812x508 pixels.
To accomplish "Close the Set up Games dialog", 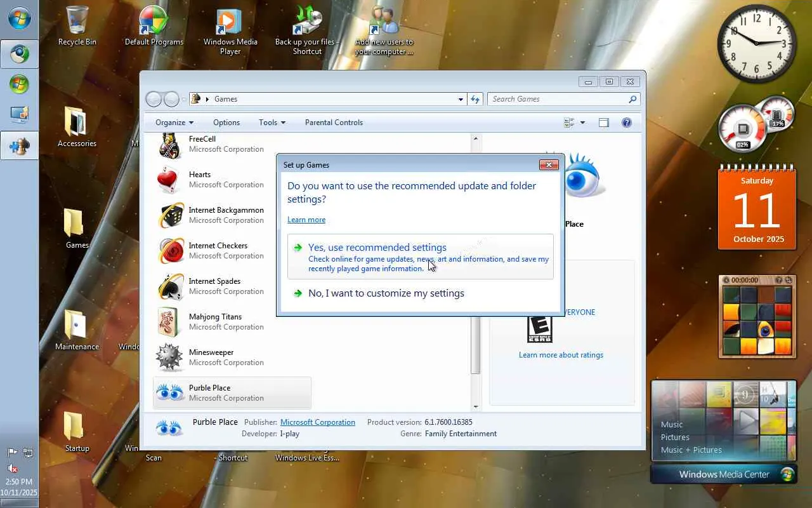I will tap(549, 165).
